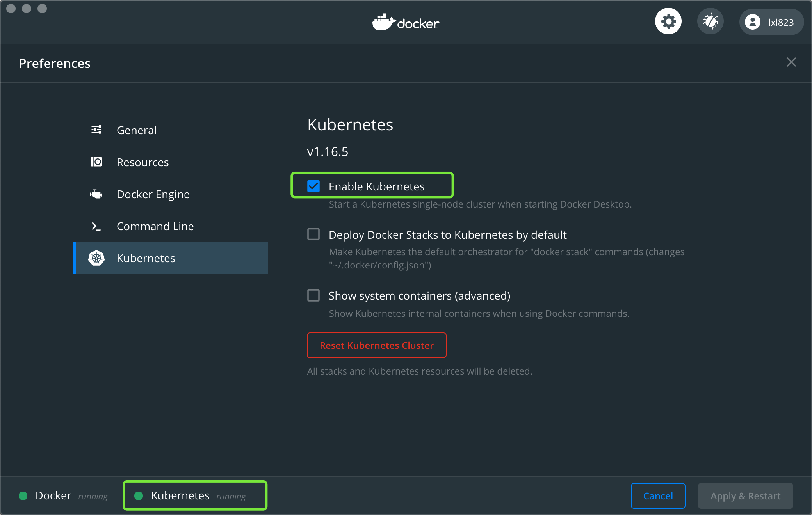
Task: Click the General sliders icon
Action: [96, 130]
